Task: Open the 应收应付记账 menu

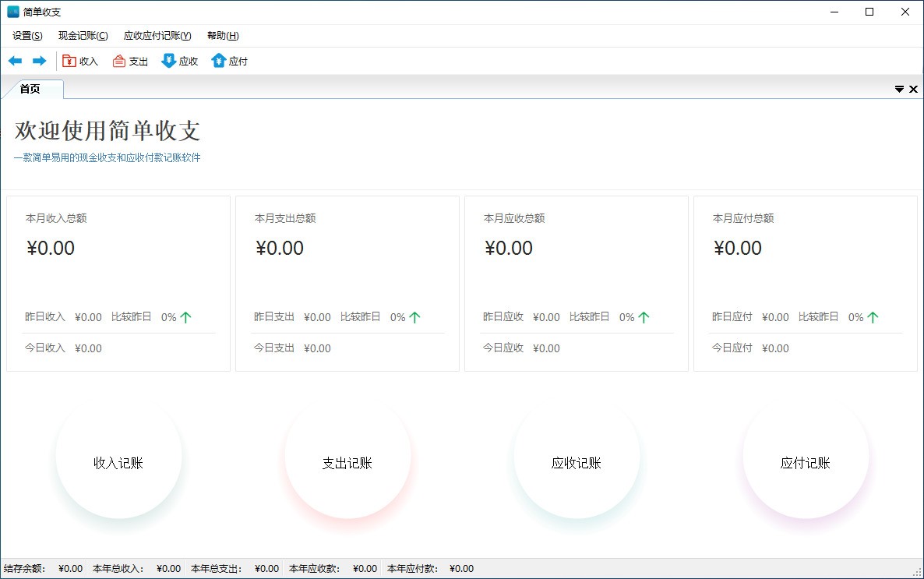Action: pos(157,35)
